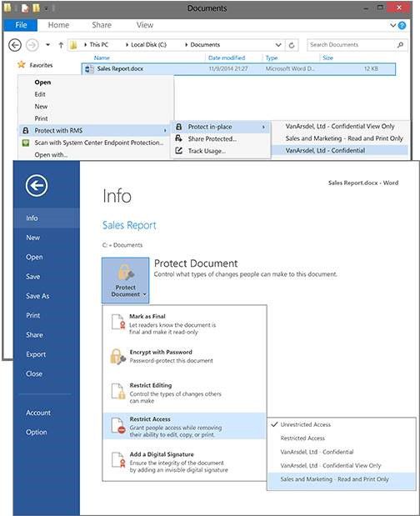Click the Endpoint Protection shield icon
The image size is (420, 516).
tap(26, 143)
